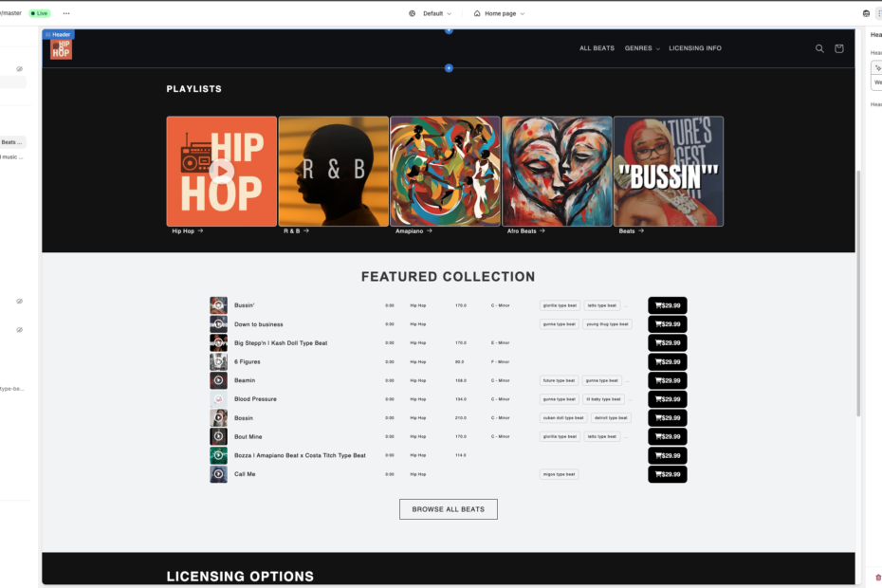Toggle the middle eye icon in left sidebar
882x588 pixels.
19,301
